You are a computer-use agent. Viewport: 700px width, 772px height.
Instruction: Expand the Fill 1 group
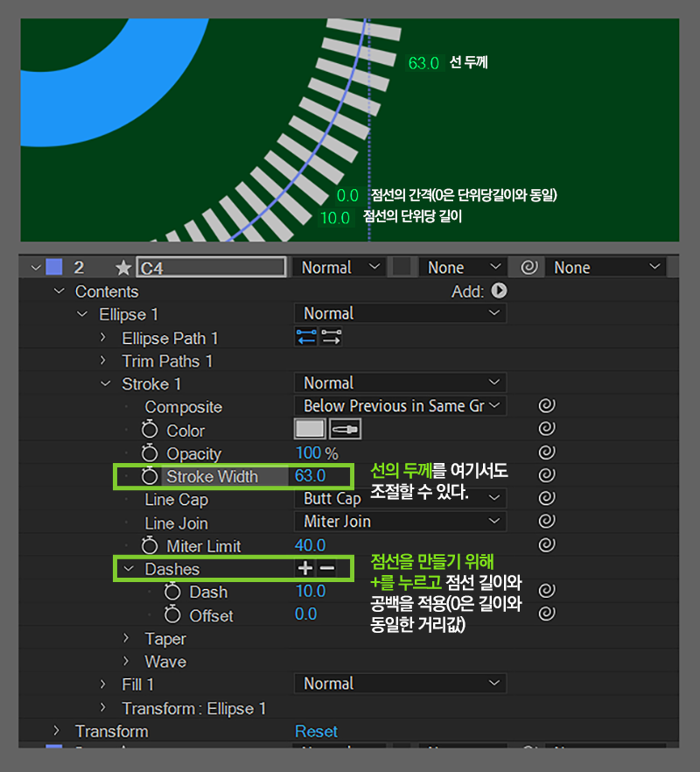(x=103, y=684)
